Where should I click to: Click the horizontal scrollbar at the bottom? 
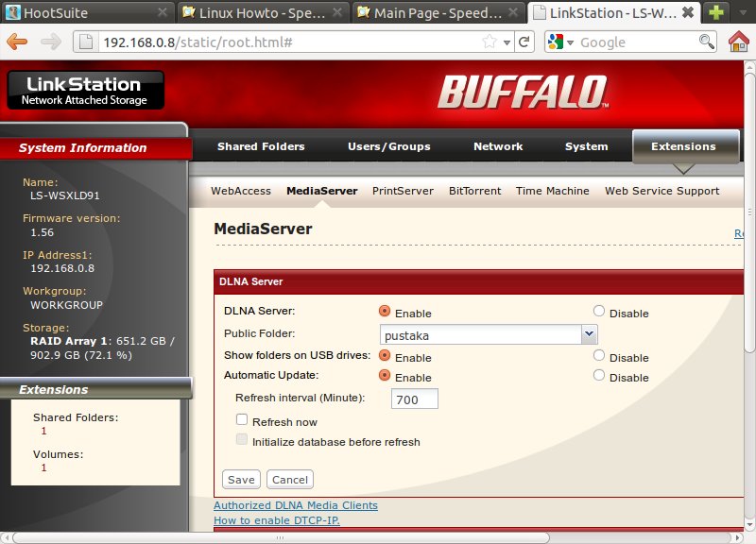tap(281, 537)
